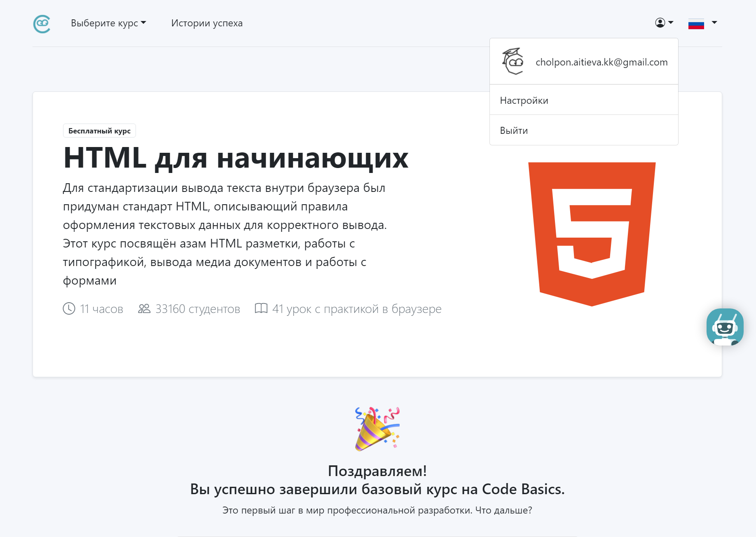
Task: Click the HTML для начинающих heading
Action: point(236,158)
